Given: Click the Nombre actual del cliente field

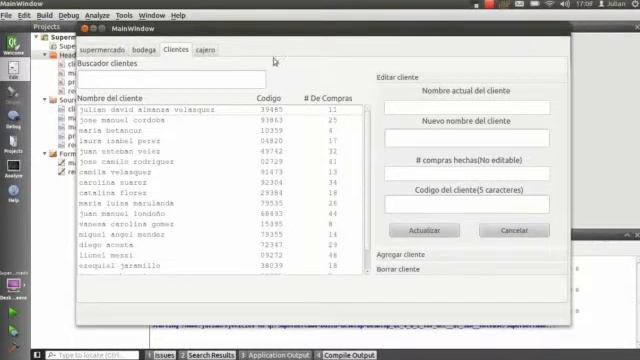Looking at the screenshot, I should (467, 107).
